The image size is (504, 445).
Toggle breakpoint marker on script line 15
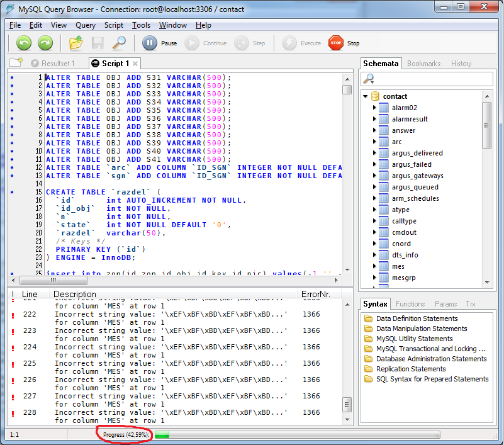coord(12,192)
